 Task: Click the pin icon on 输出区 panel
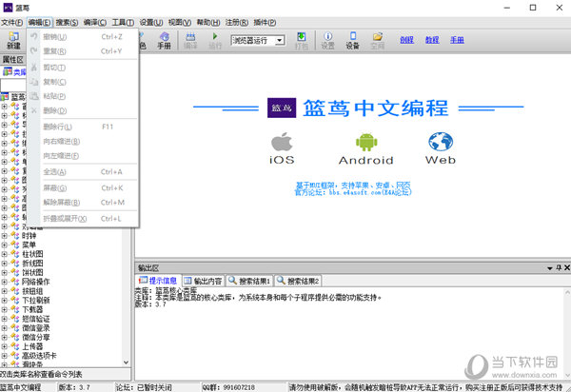tap(559, 268)
